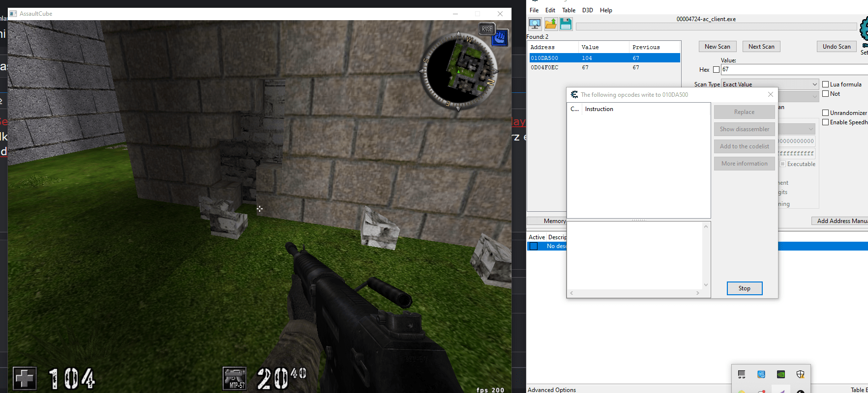Image resolution: width=868 pixels, height=393 pixels.
Task: Click the open file folder icon
Action: click(551, 24)
